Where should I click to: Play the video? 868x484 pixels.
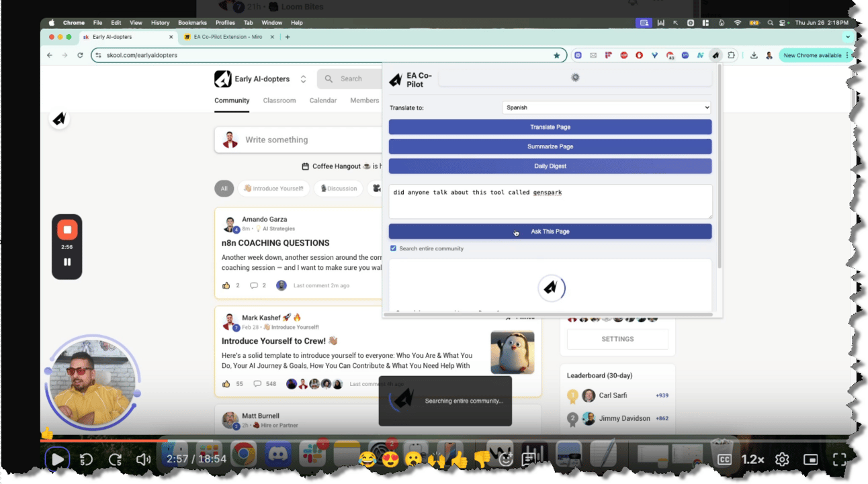coord(57,460)
